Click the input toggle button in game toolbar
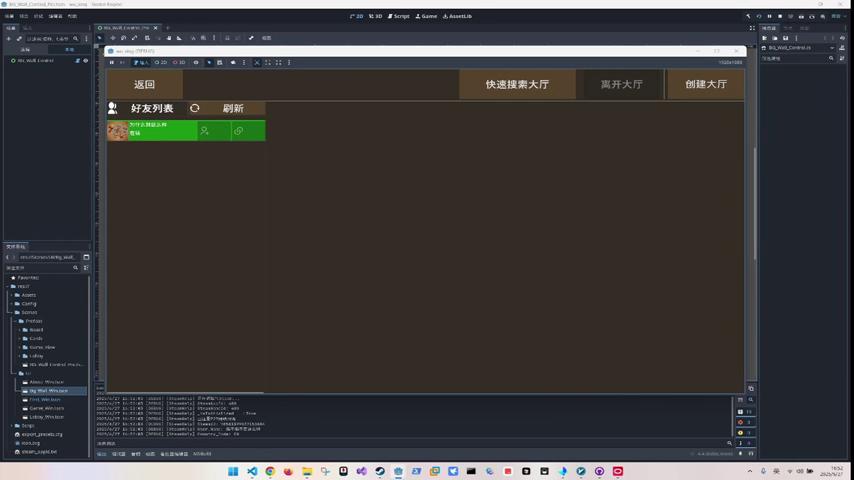The image size is (854, 480). tap(141, 63)
